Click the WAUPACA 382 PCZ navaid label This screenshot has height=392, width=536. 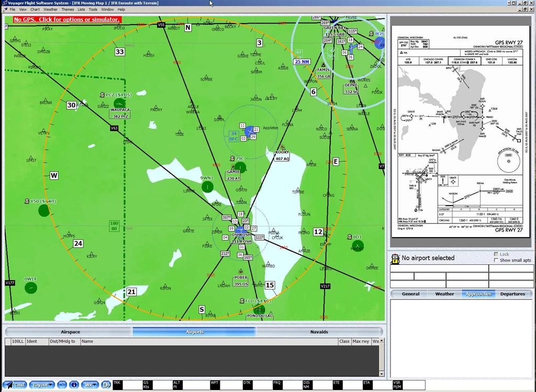tap(120, 113)
